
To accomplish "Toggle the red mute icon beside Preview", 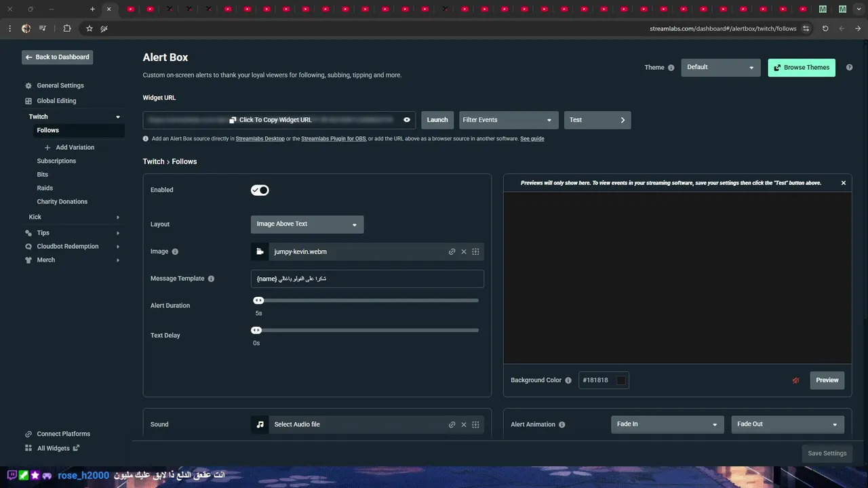I will tap(796, 380).
